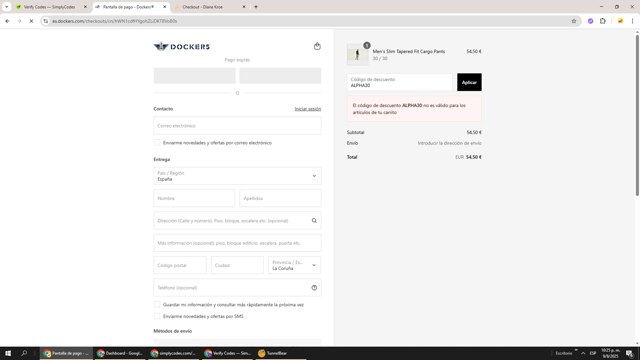Open the notification center icon
This screenshot has width=640, height=360.
[630, 353]
